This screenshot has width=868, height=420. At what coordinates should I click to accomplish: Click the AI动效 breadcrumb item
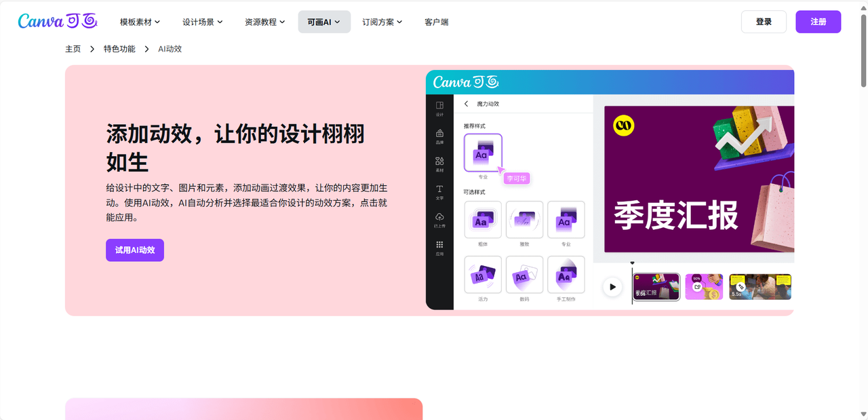[x=170, y=49]
